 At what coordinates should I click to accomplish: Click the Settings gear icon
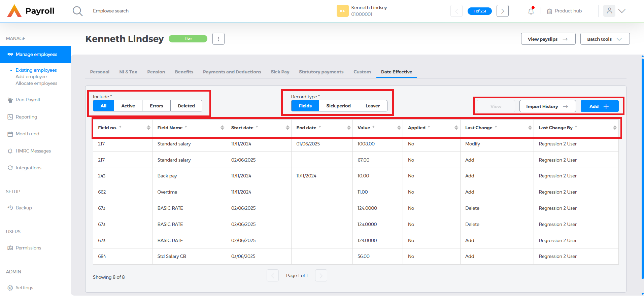(x=10, y=288)
